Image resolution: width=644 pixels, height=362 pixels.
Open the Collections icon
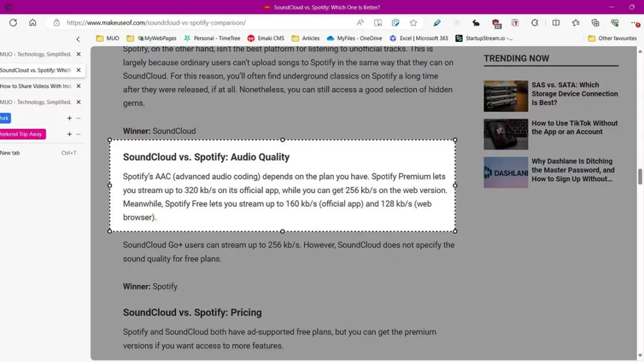click(595, 23)
